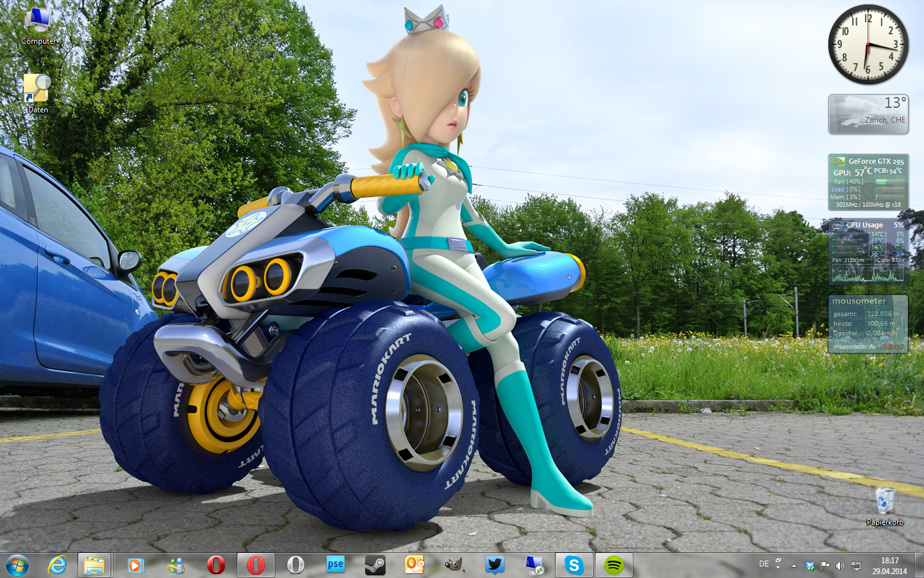Switch to the Skype window
Image resolution: width=924 pixels, height=578 pixels.
coord(574,565)
